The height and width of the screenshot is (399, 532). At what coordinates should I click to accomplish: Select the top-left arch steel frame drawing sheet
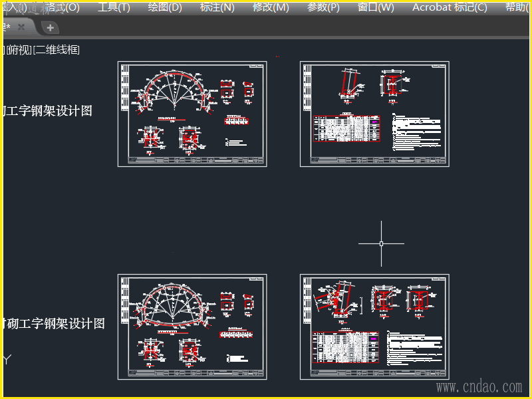[192, 114]
